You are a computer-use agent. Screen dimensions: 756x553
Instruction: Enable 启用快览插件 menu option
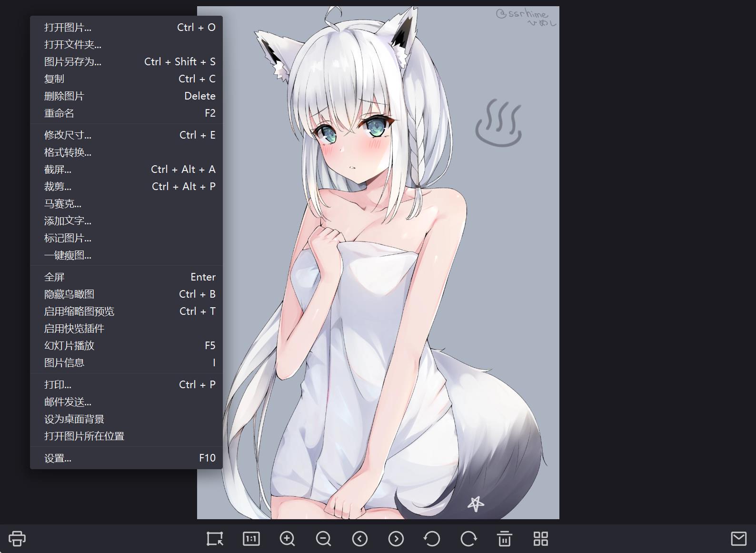tap(126, 329)
